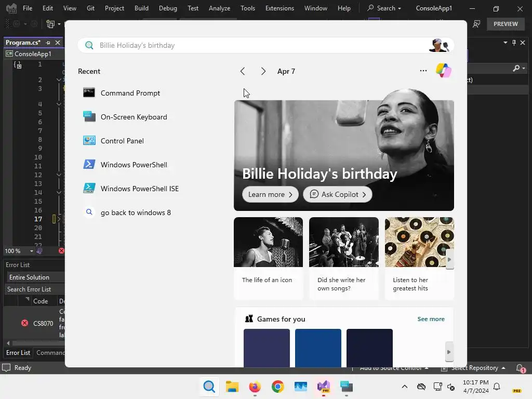Click the Search Error List field
This screenshot has height=399, width=532.
coord(34,289)
